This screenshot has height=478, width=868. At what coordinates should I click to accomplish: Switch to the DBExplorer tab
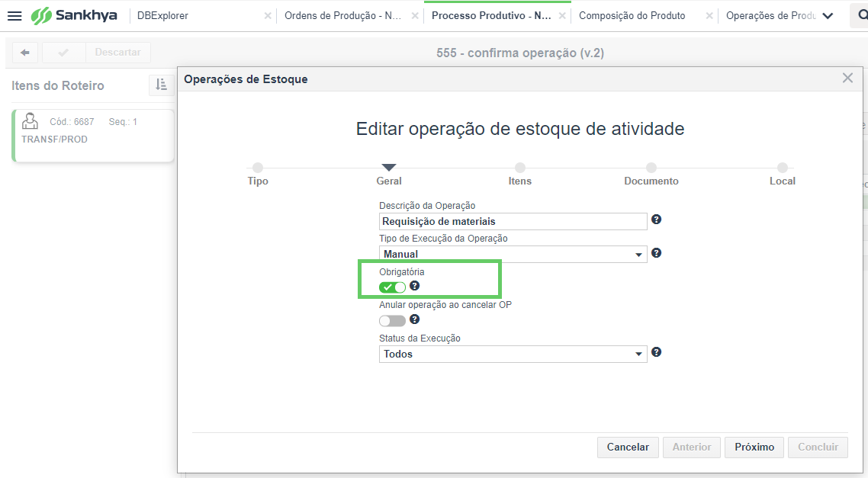(162, 15)
